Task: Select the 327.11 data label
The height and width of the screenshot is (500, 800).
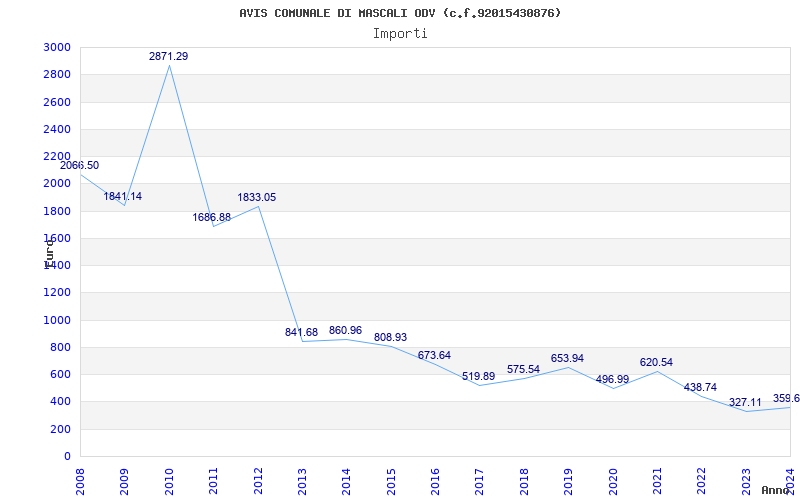Action: coord(745,403)
